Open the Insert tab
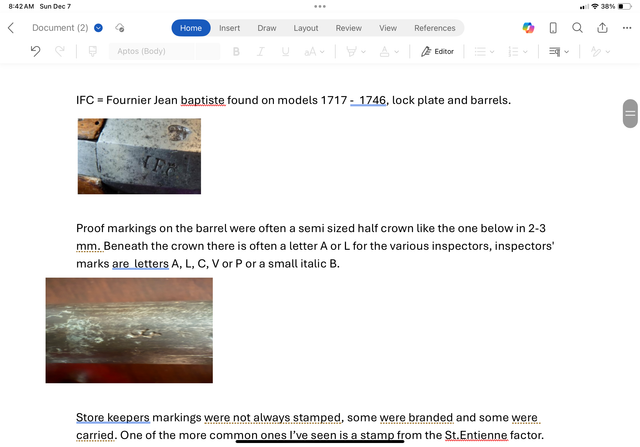The width and height of the screenshot is (640, 447). 229,28
